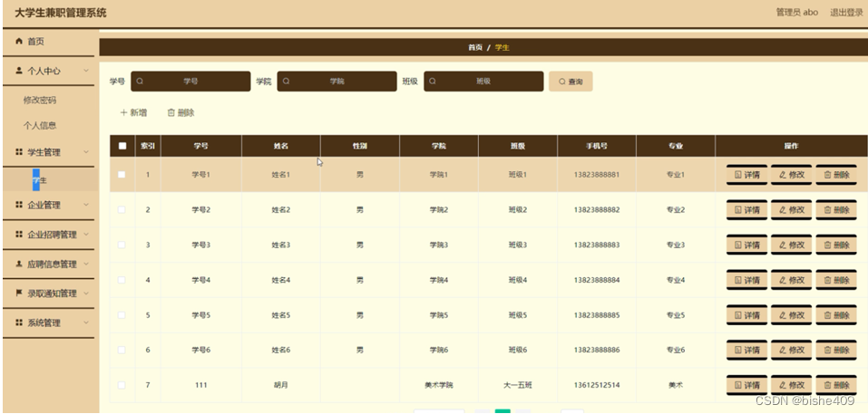The width and height of the screenshot is (868, 414).
Task: Expand the 系统管理 menu chevron
Action: pos(86,323)
